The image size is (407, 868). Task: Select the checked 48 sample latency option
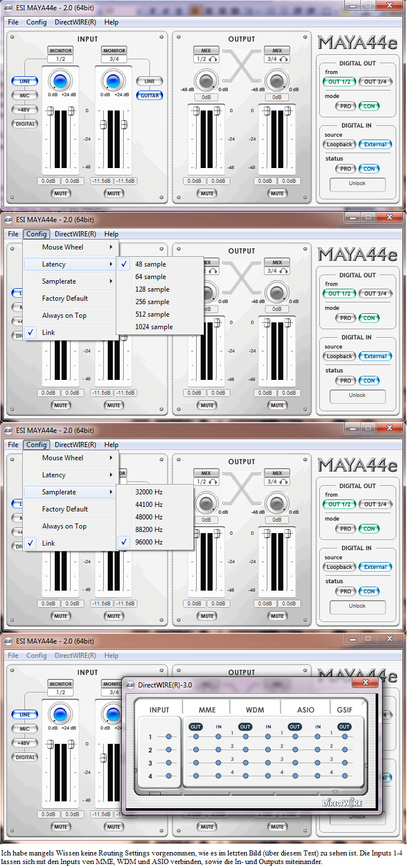coord(160,264)
